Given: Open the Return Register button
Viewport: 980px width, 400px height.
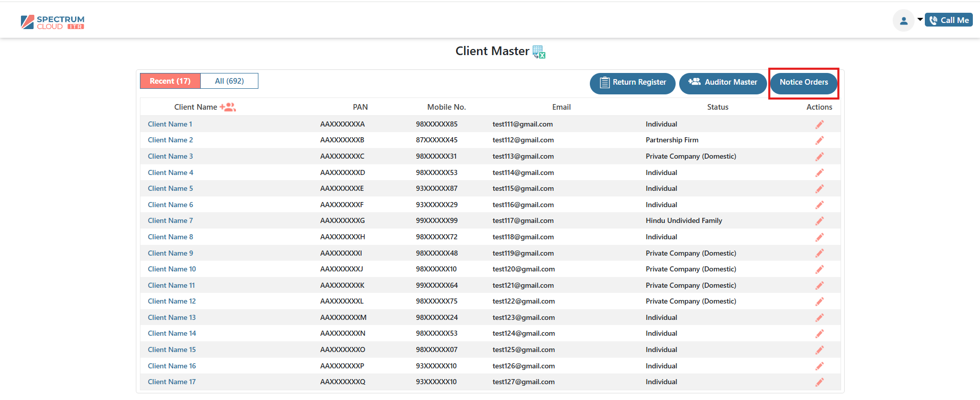Looking at the screenshot, I should tap(632, 83).
